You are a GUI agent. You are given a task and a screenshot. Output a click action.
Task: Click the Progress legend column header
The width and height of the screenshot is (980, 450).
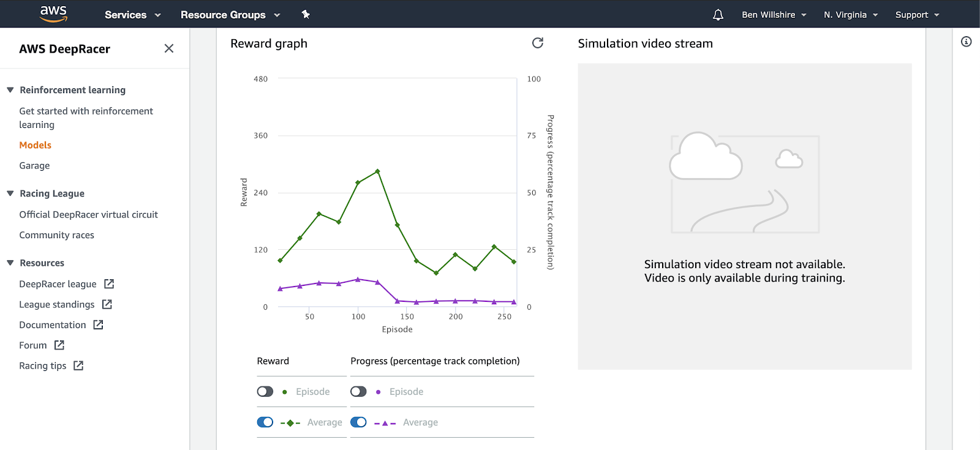pyautogui.click(x=435, y=361)
